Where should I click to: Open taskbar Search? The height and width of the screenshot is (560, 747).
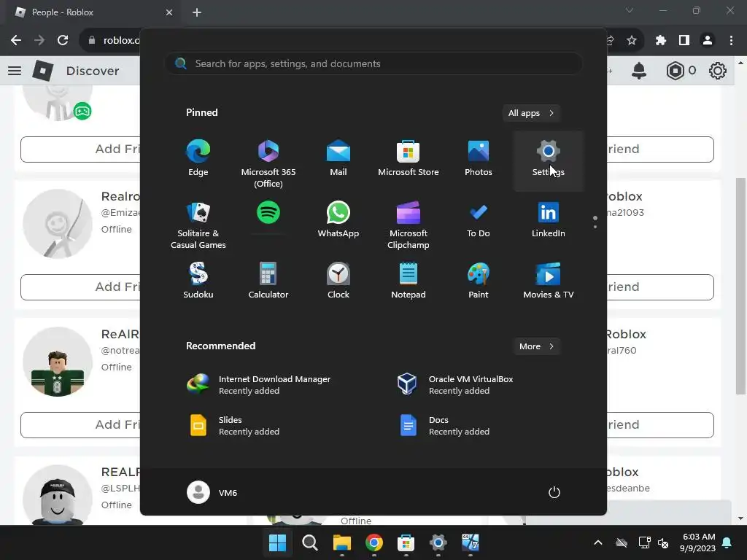click(x=309, y=542)
